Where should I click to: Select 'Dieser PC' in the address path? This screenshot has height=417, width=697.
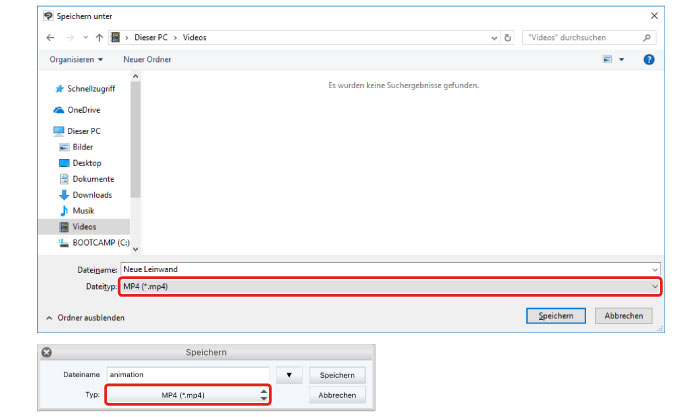tap(151, 37)
